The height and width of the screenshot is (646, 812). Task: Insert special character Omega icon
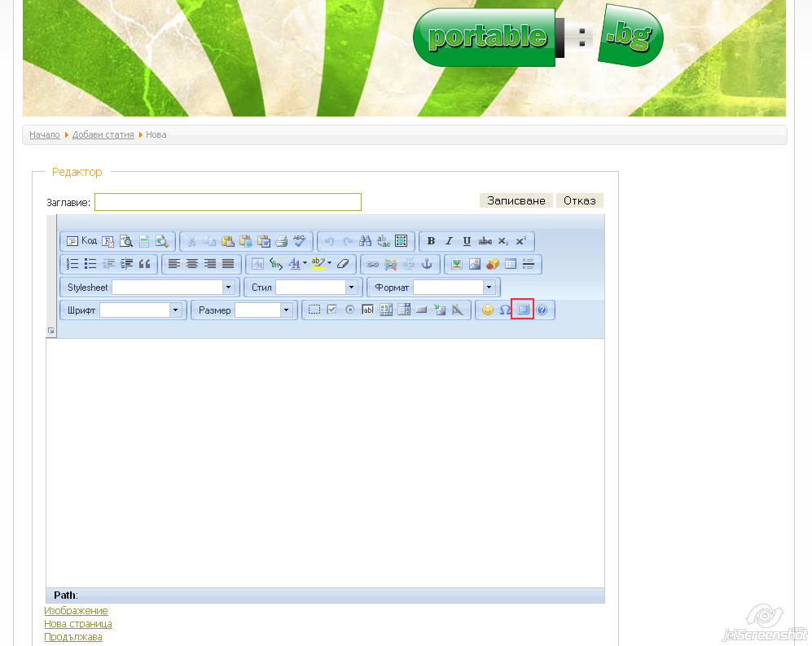pyautogui.click(x=505, y=310)
